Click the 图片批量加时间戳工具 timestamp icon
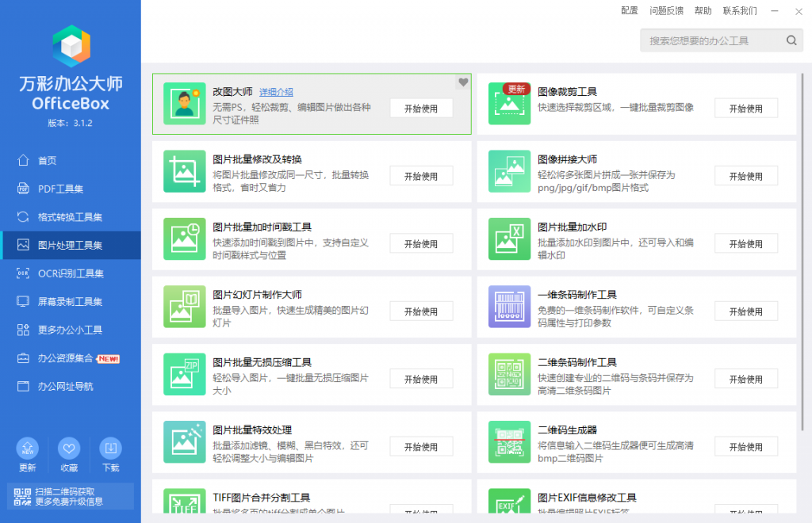This screenshot has width=812, height=523. coord(184,239)
